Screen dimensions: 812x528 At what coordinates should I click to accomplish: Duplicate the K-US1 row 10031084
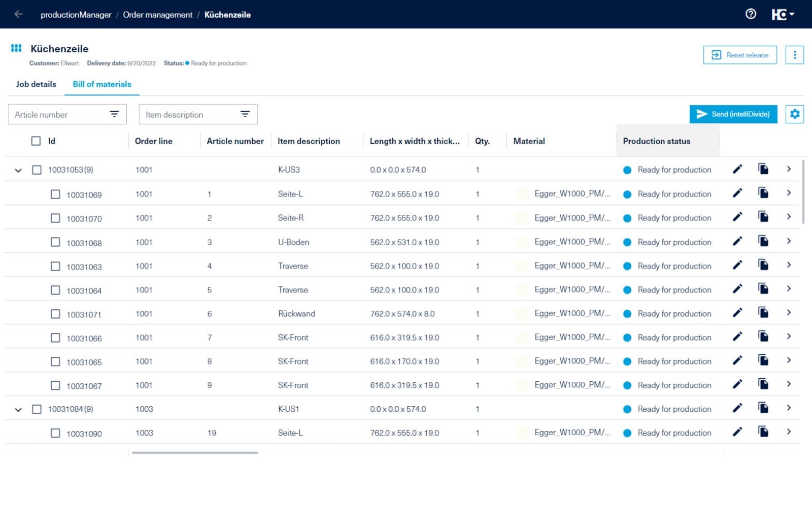click(763, 408)
